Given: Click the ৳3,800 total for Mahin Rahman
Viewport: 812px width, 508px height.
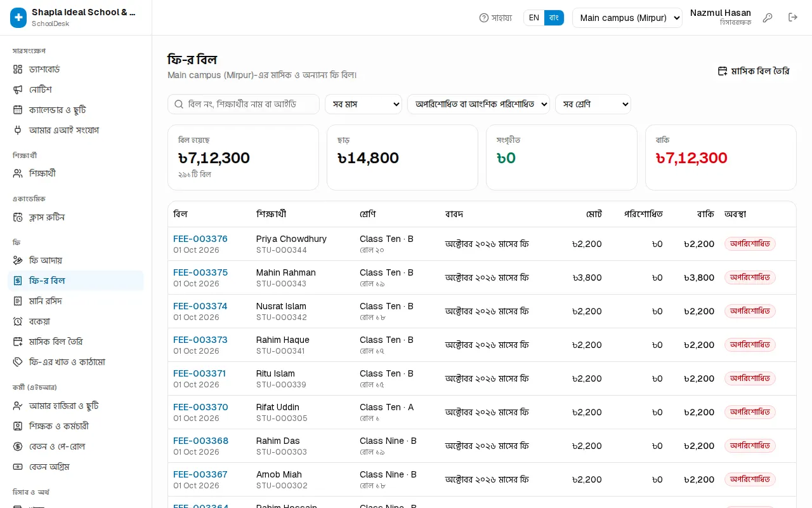Looking at the screenshot, I should click(587, 277).
